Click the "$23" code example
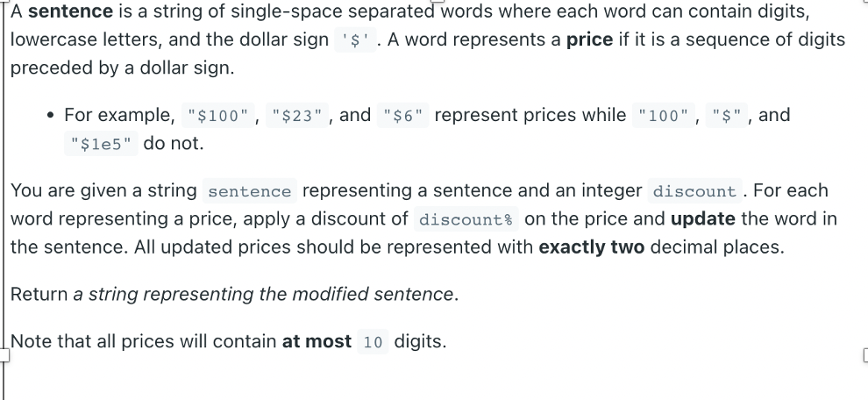Image resolution: width=868 pixels, height=400 pixels. point(297,115)
